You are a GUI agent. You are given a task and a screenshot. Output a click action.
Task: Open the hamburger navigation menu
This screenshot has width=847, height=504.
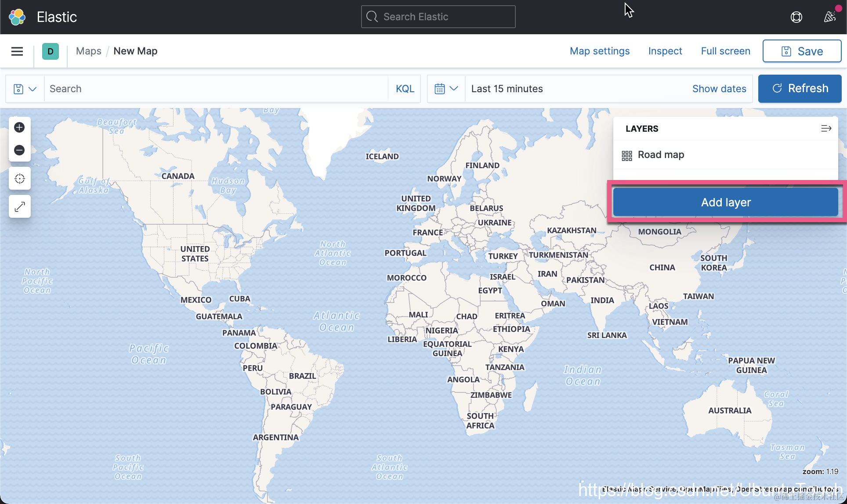pyautogui.click(x=17, y=51)
